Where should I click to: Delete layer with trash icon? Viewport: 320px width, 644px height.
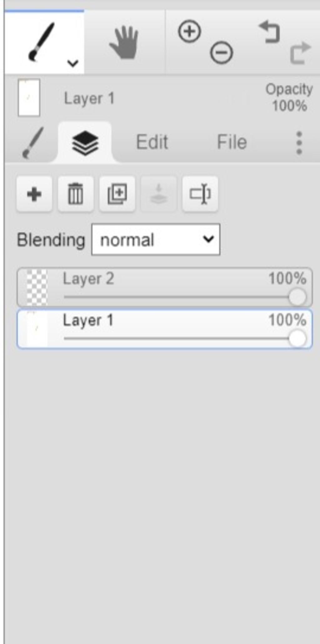[76, 194]
